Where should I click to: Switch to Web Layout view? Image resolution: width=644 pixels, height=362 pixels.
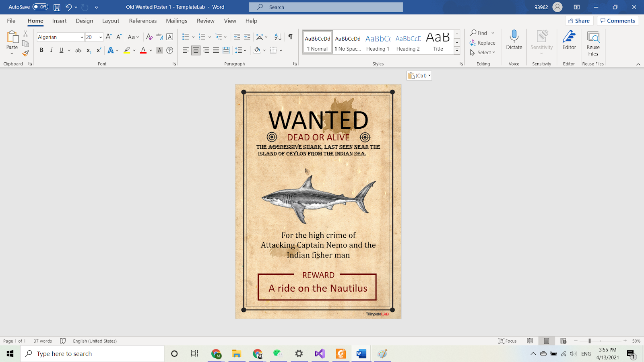click(563, 341)
